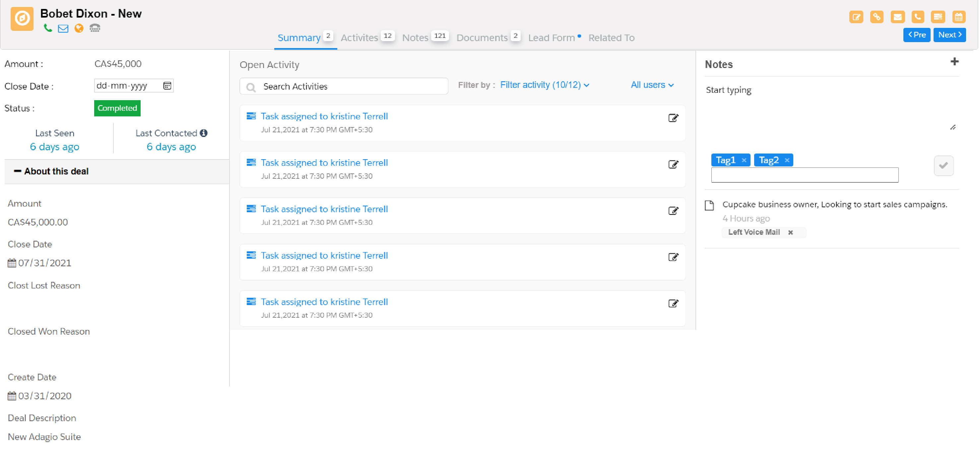The height and width of the screenshot is (449, 980).
Task: Open first Task assigned to kristine Terrell link
Action: coord(324,116)
